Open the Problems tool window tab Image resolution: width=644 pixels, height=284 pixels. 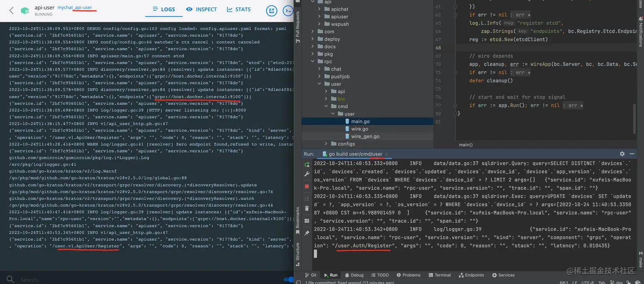[x=408, y=275]
